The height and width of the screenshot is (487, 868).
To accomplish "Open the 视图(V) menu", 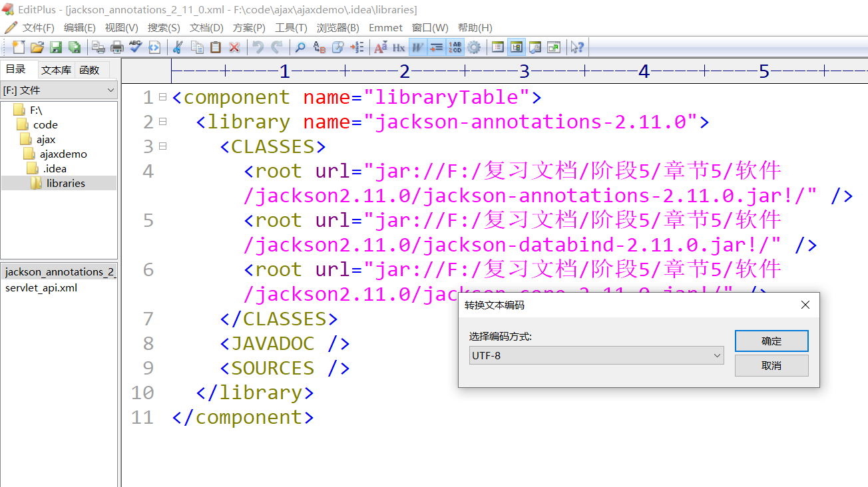I will pyautogui.click(x=122, y=27).
